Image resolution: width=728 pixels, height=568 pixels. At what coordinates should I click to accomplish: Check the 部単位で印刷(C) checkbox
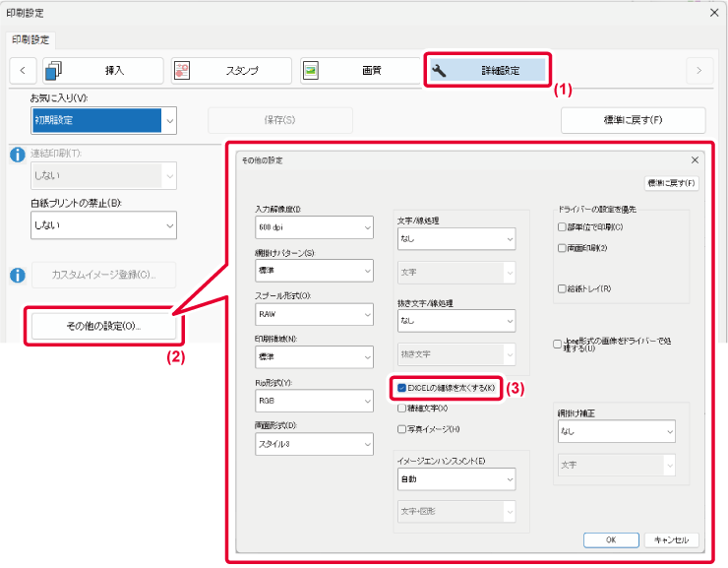pyautogui.click(x=561, y=227)
